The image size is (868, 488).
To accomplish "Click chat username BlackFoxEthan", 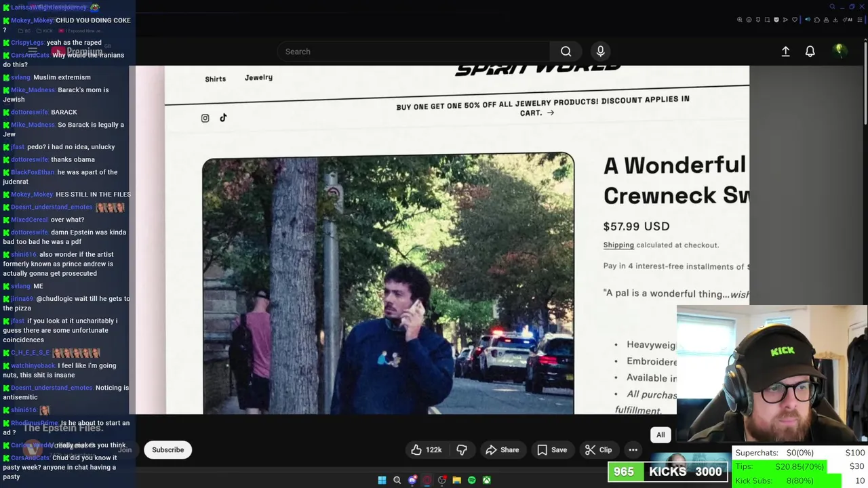I will click(x=33, y=172).
